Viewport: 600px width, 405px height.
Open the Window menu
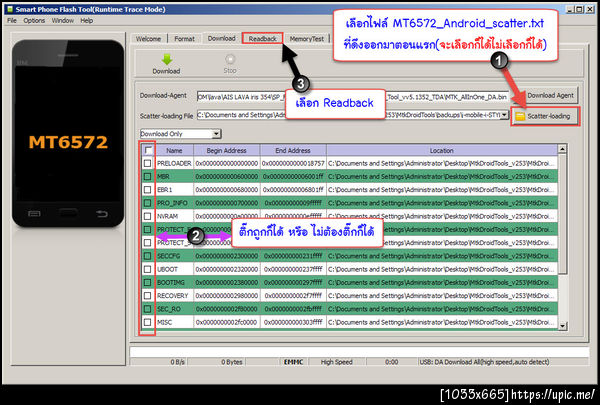pos(63,21)
